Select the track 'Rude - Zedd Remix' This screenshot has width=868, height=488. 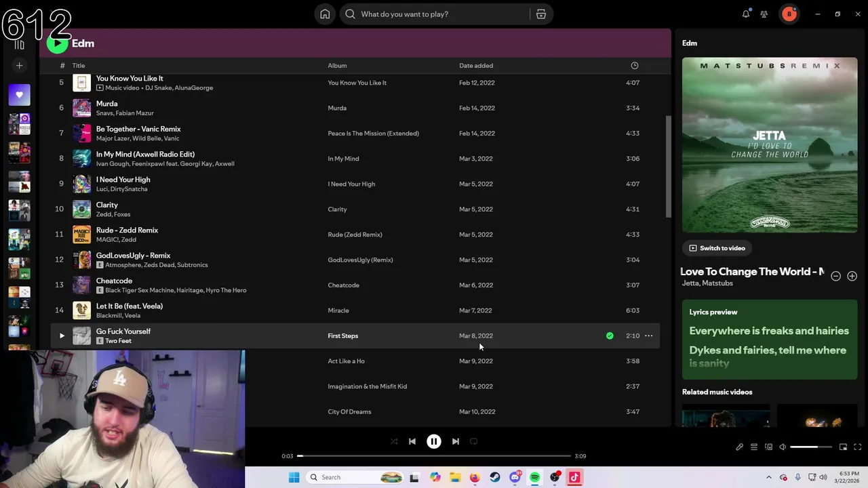coord(127,230)
